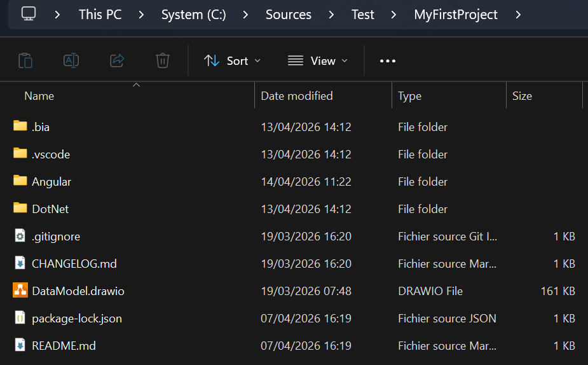The image size is (588, 365).
Task: Click the .gitignore gear file icon
Action: click(20, 236)
